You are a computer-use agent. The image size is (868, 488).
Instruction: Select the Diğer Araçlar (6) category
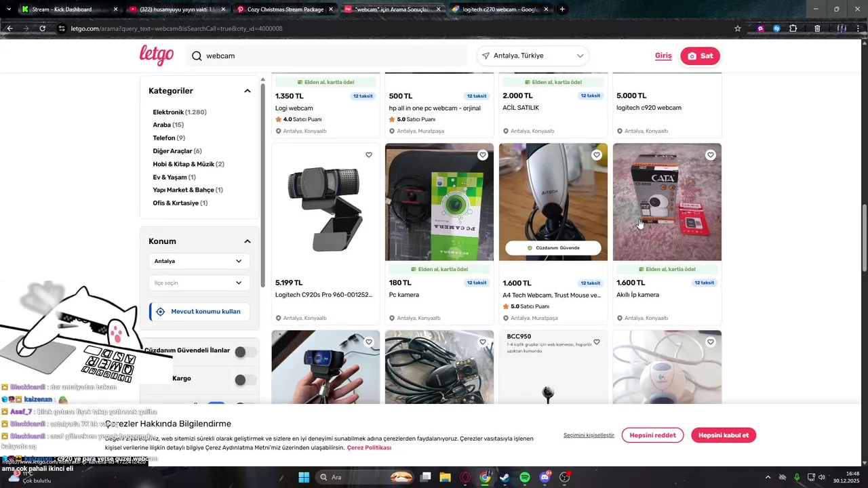click(x=177, y=151)
